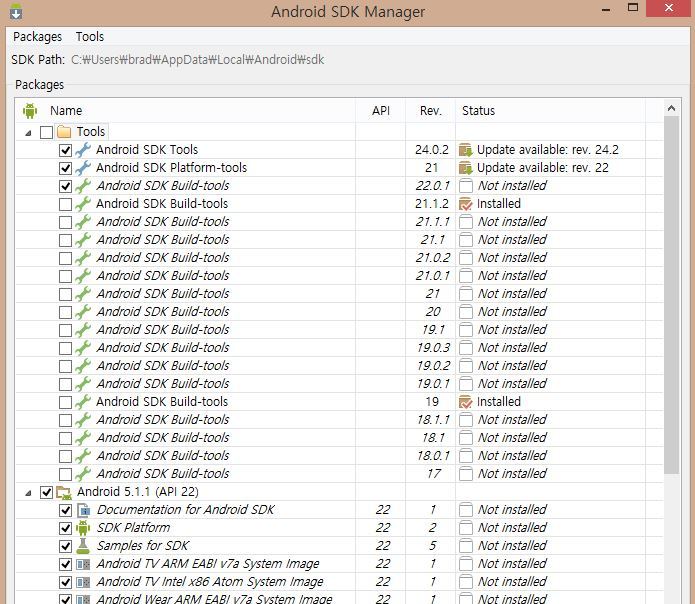The image size is (695, 604).
Task: Click the Android SDK Tools wrench icon
Action: point(83,150)
